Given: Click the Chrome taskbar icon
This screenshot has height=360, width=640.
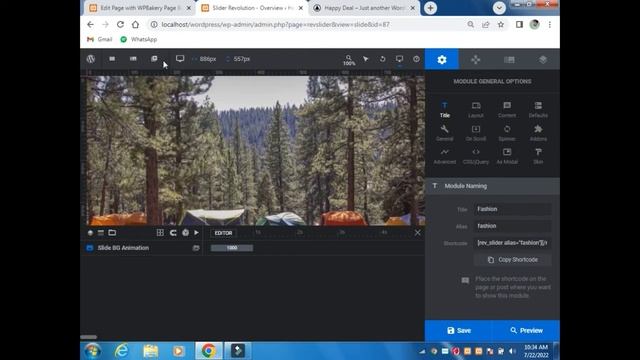Looking at the screenshot, I should [x=209, y=351].
